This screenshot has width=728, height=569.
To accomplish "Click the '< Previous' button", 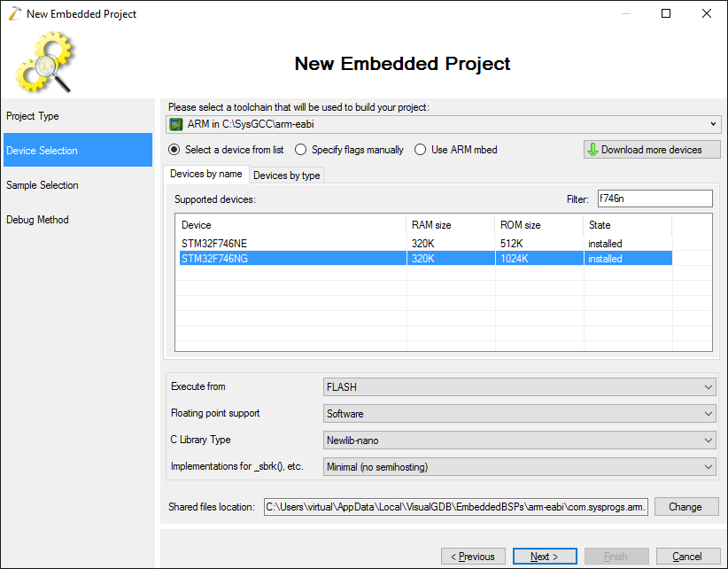I will pos(473,557).
